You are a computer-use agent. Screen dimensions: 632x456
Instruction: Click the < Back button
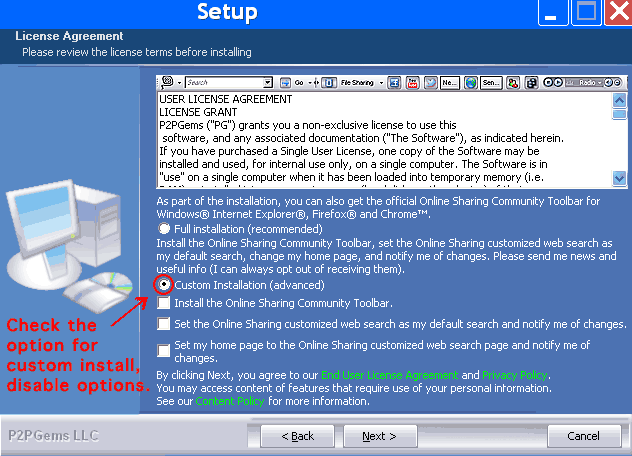(296, 436)
